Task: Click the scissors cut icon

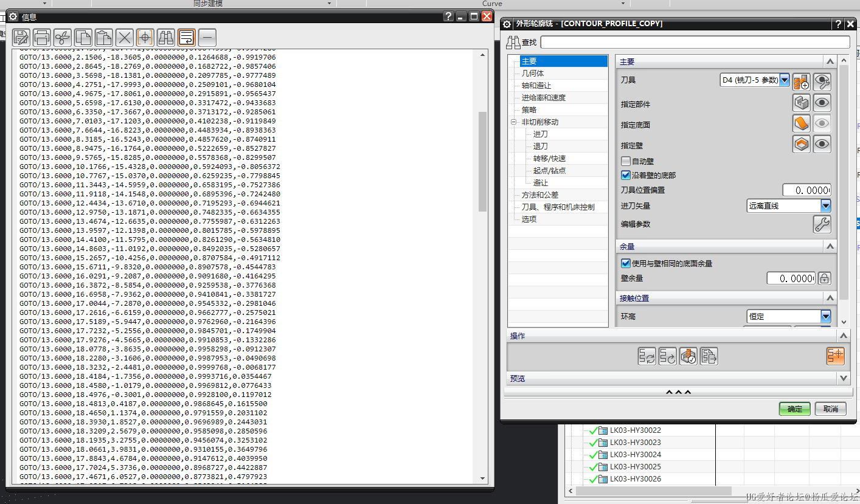Action: (63, 37)
